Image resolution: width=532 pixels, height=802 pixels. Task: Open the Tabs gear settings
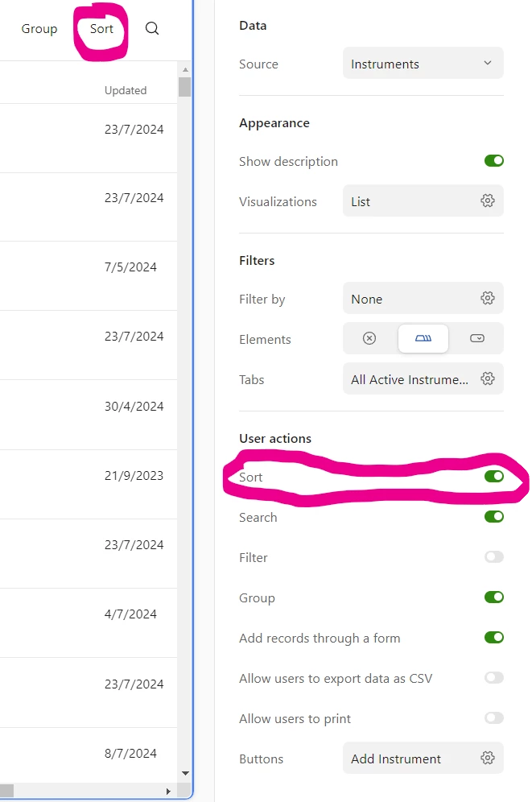(x=488, y=378)
